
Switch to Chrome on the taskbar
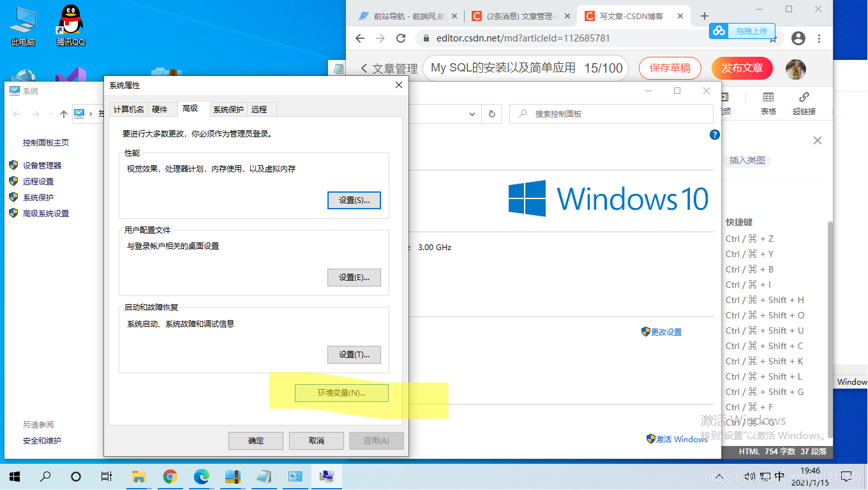tap(170, 477)
